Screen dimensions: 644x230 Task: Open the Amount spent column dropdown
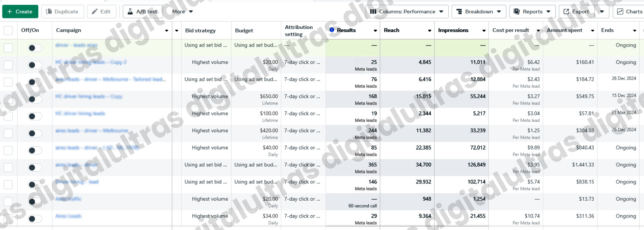(x=592, y=31)
